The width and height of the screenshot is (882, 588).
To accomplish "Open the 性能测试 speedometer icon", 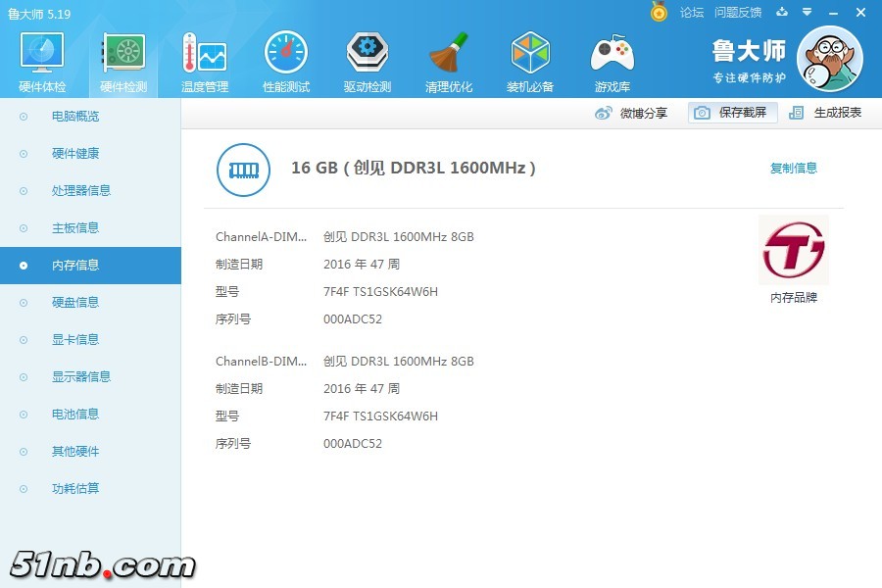I will pyautogui.click(x=286, y=53).
